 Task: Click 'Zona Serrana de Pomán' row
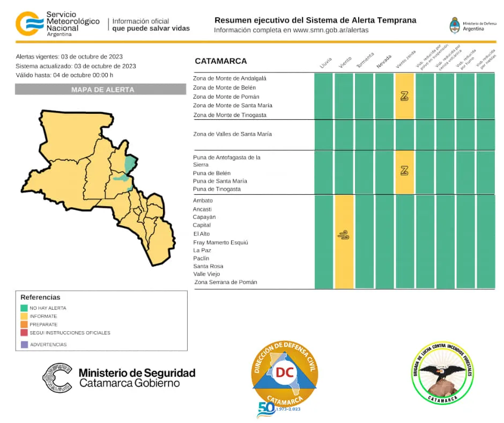pyautogui.click(x=226, y=282)
